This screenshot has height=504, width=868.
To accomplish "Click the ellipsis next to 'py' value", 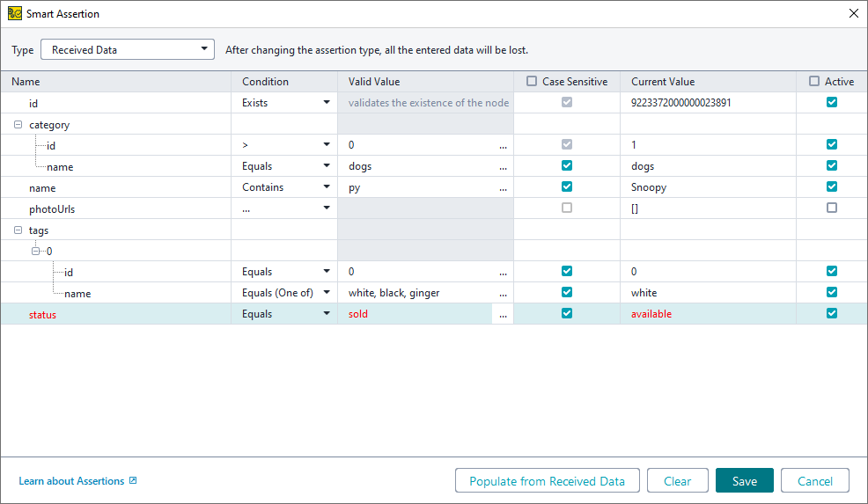I will (503, 187).
